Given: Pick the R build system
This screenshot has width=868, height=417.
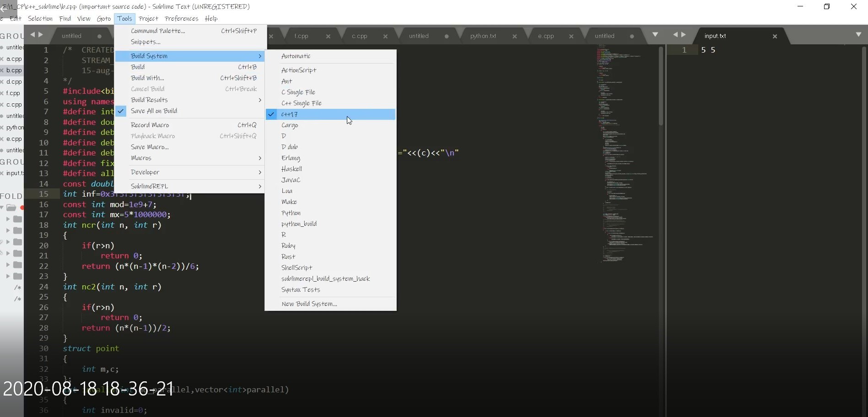Looking at the screenshot, I should tap(330, 235).
